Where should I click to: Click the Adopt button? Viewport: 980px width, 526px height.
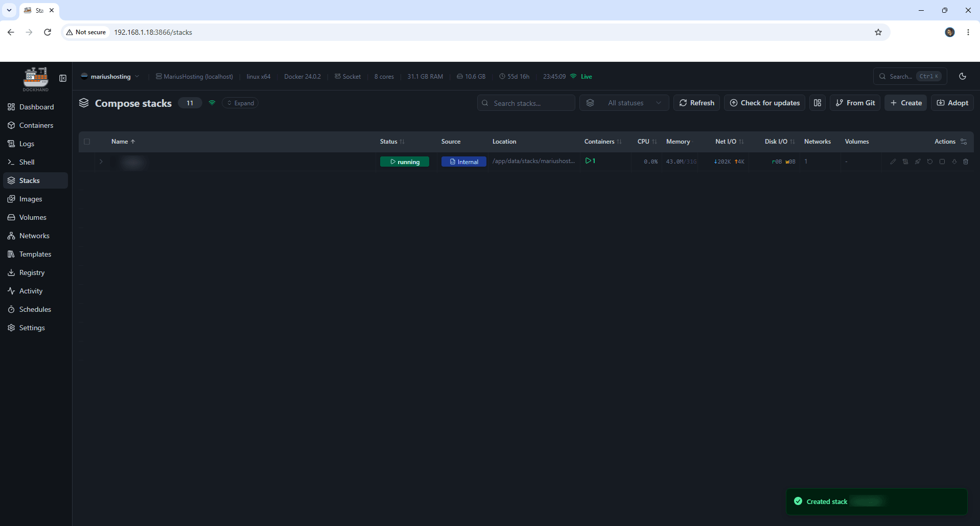pos(952,103)
